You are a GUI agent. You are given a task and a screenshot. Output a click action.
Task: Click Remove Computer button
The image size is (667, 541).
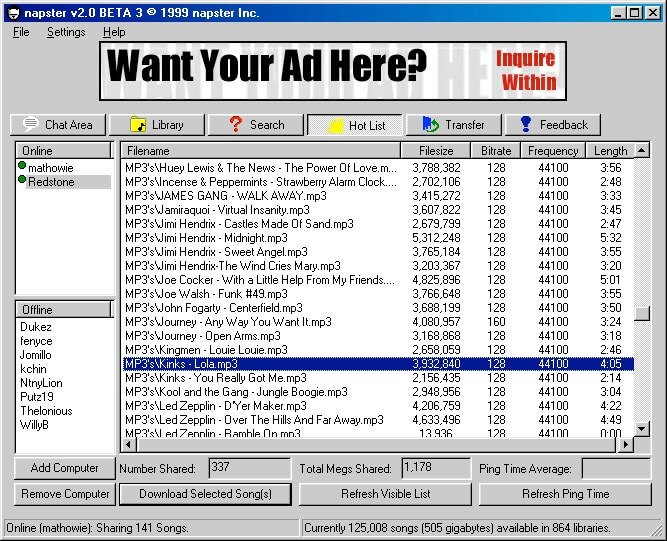tap(65, 494)
